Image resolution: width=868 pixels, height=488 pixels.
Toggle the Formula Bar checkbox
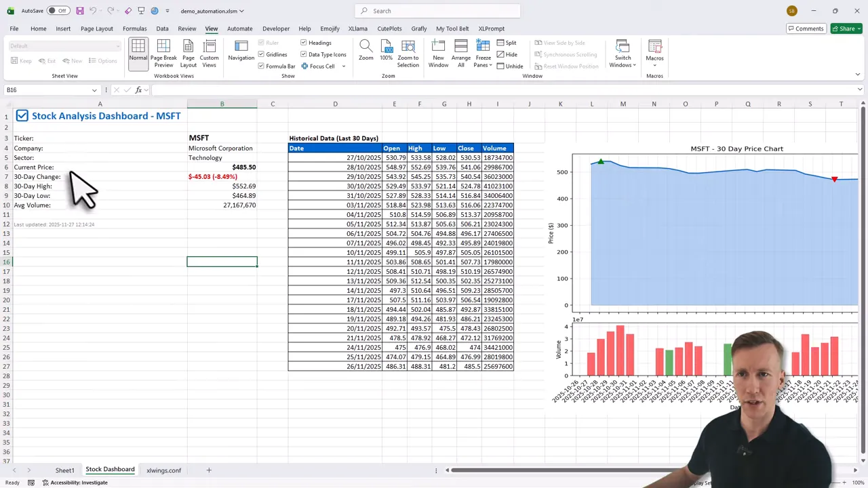click(262, 66)
